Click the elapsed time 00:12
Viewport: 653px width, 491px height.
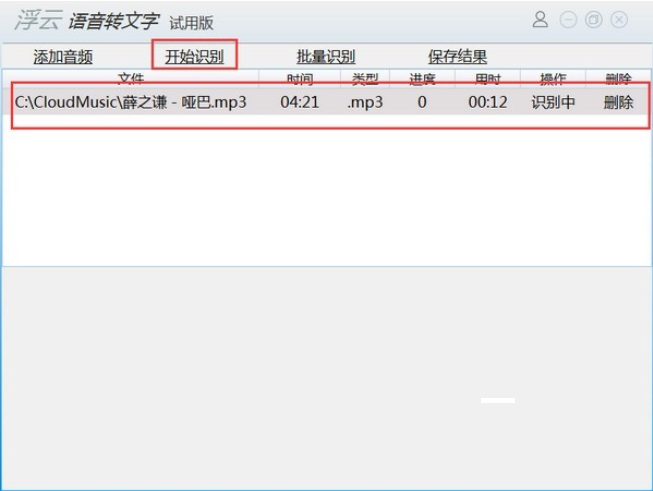[488, 102]
